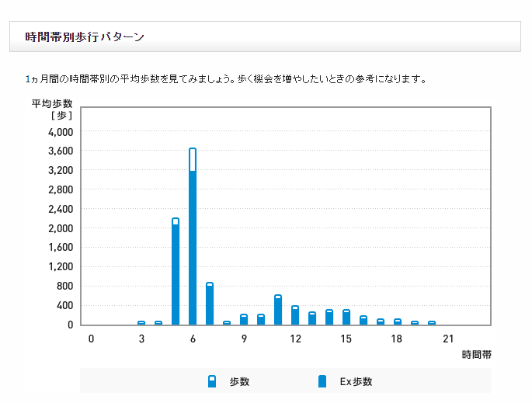Click the Ex歩数 legend label
Viewport: 532px width, 403px height.
click(356, 381)
